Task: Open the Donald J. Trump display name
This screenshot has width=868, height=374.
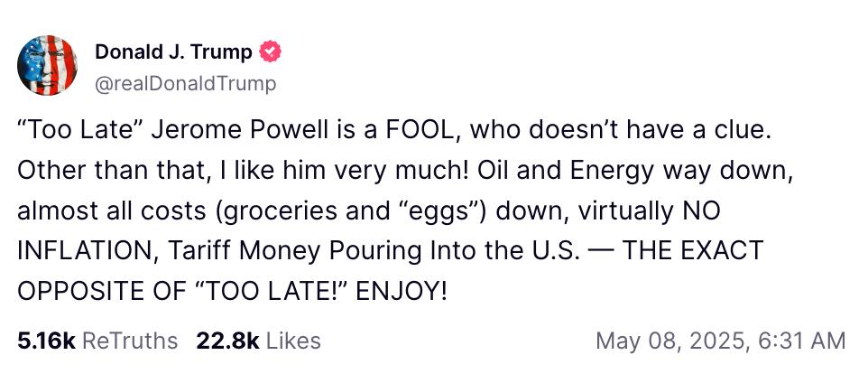Action: [173, 52]
